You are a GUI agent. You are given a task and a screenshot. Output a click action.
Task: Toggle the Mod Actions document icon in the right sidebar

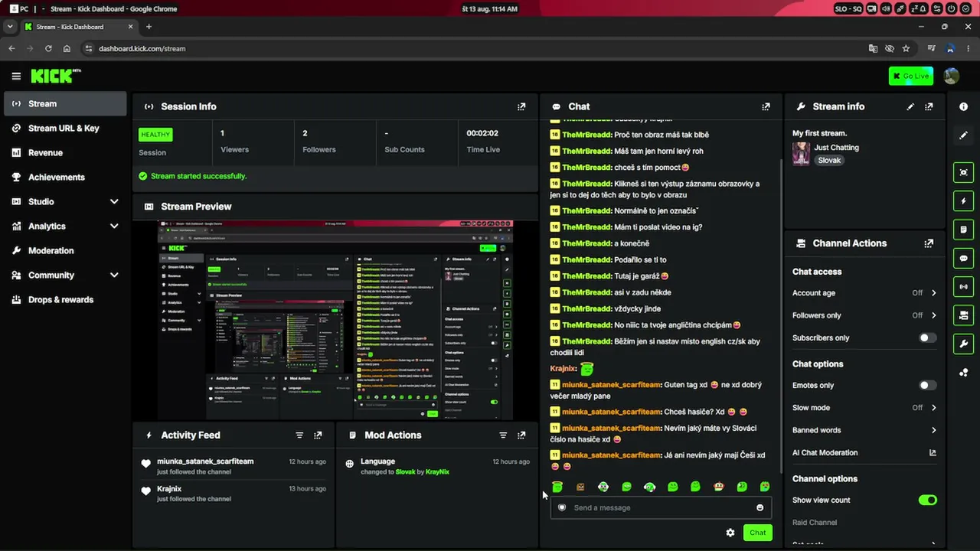point(963,229)
